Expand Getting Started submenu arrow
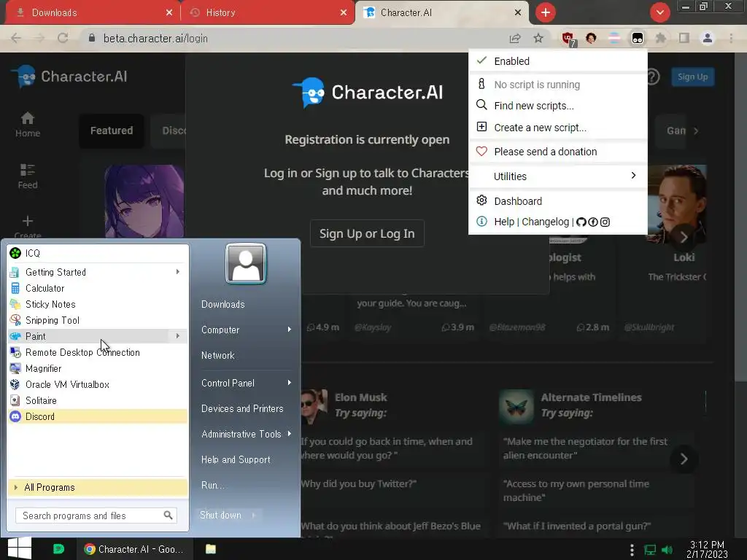747x560 pixels. click(x=178, y=271)
